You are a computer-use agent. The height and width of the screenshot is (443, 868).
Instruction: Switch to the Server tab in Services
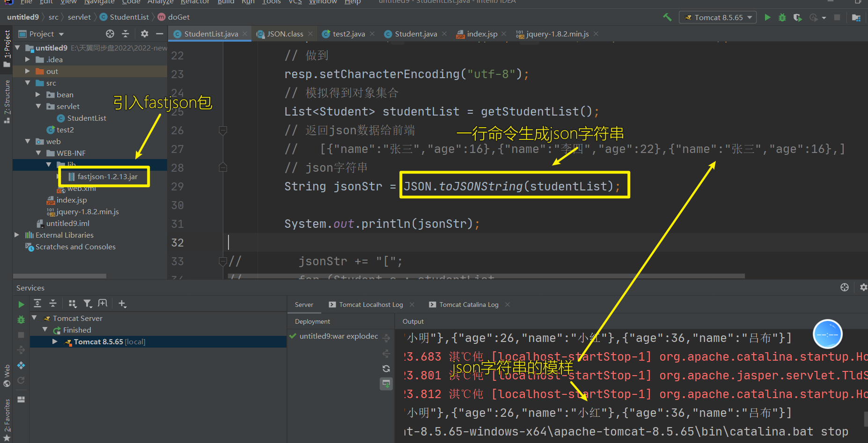[304, 305]
